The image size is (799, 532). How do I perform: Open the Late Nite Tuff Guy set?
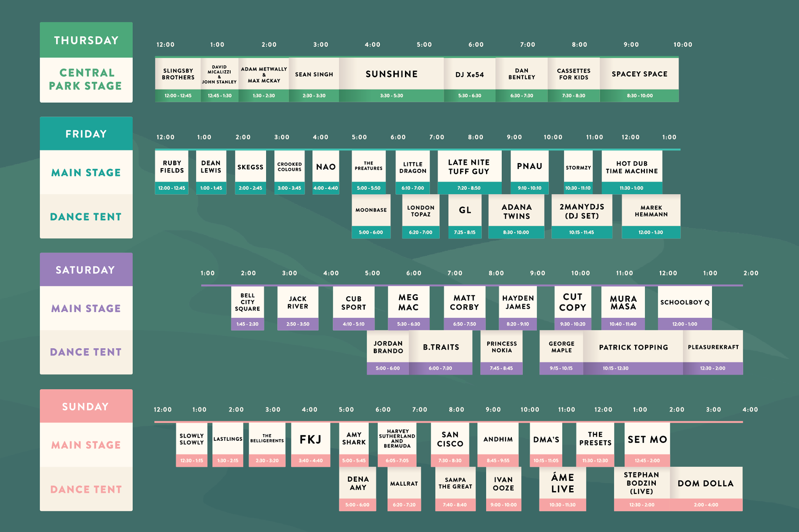pyautogui.click(x=469, y=172)
